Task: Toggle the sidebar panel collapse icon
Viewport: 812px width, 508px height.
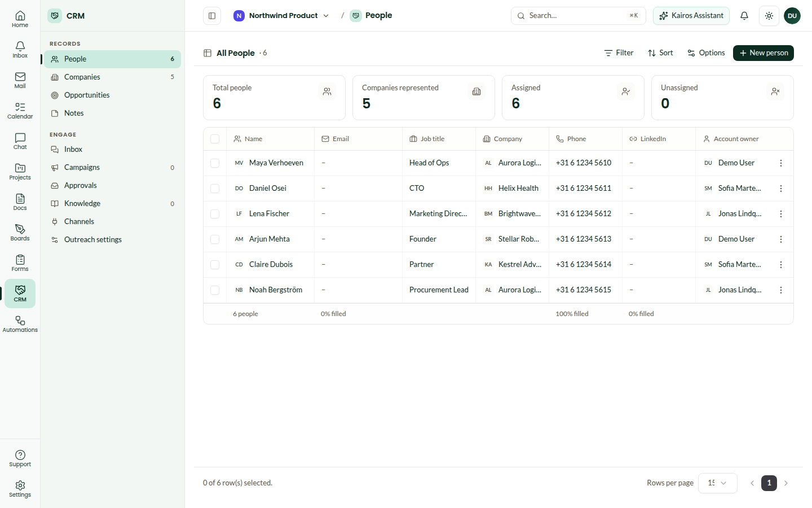Action: pos(212,16)
